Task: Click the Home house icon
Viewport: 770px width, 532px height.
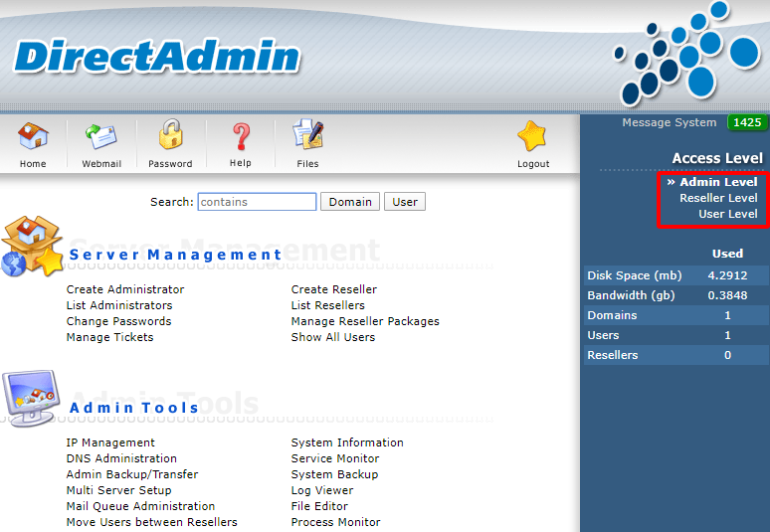Action: click(33, 136)
